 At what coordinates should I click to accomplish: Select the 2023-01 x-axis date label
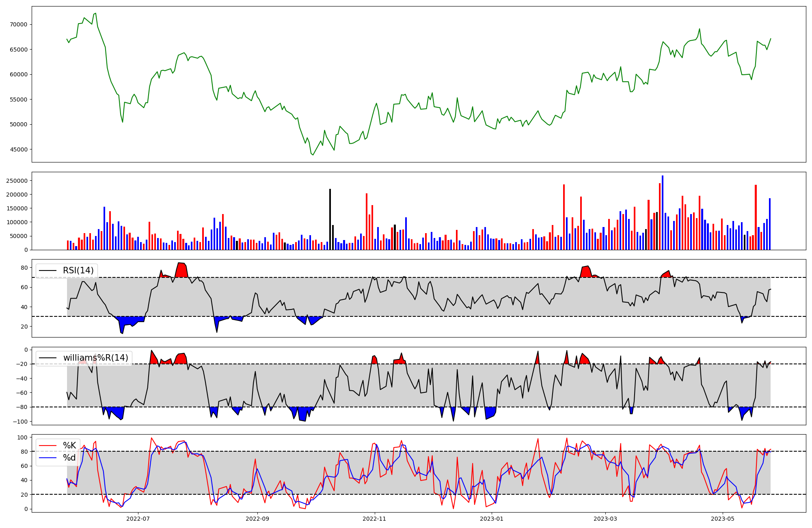pyautogui.click(x=492, y=519)
